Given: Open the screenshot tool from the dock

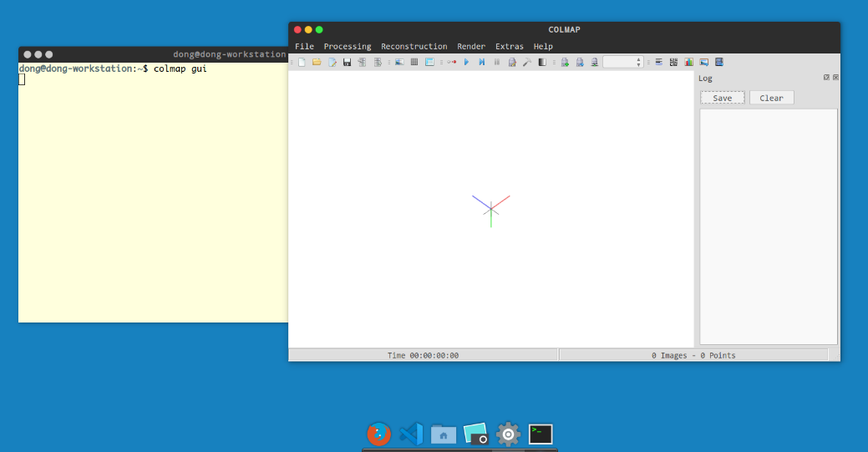Looking at the screenshot, I should 475,434.
